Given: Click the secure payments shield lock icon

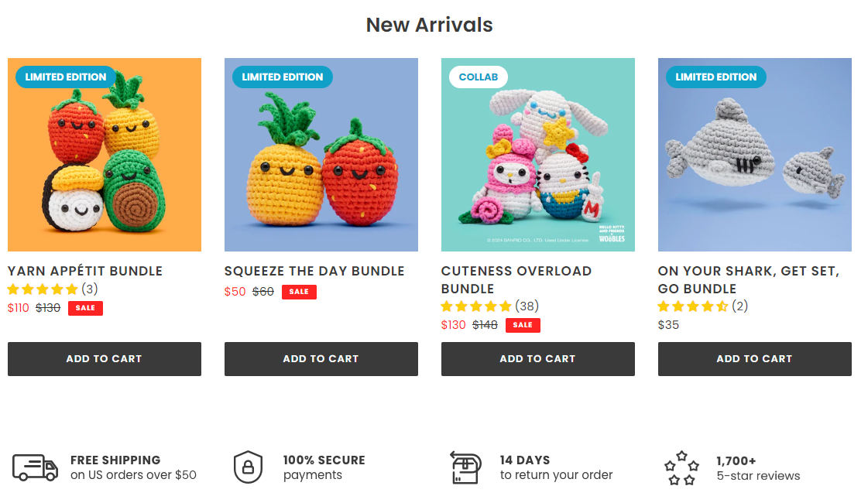Looking at the screenshot, I should pos(248,467).
